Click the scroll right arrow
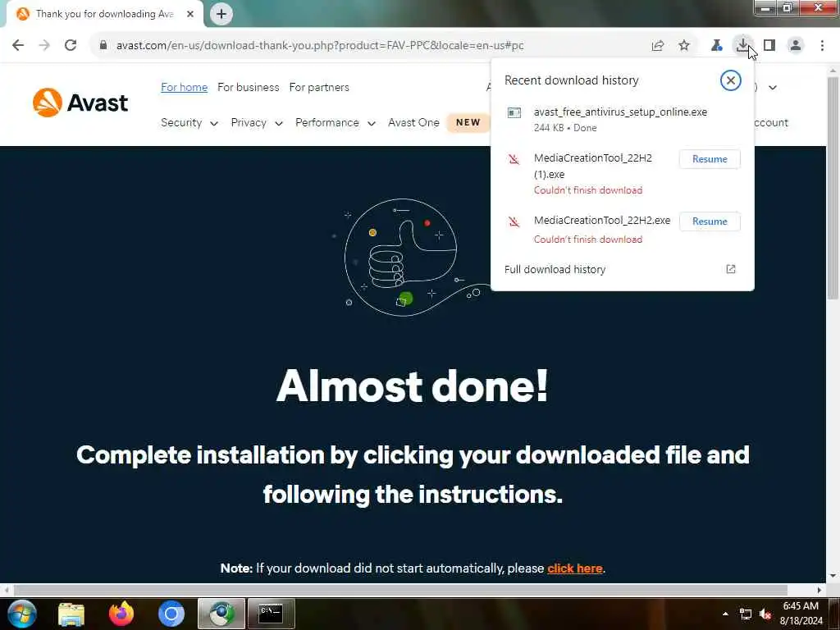Image resolution: width=840 pixels, height=630 pixels. (819, 590)
